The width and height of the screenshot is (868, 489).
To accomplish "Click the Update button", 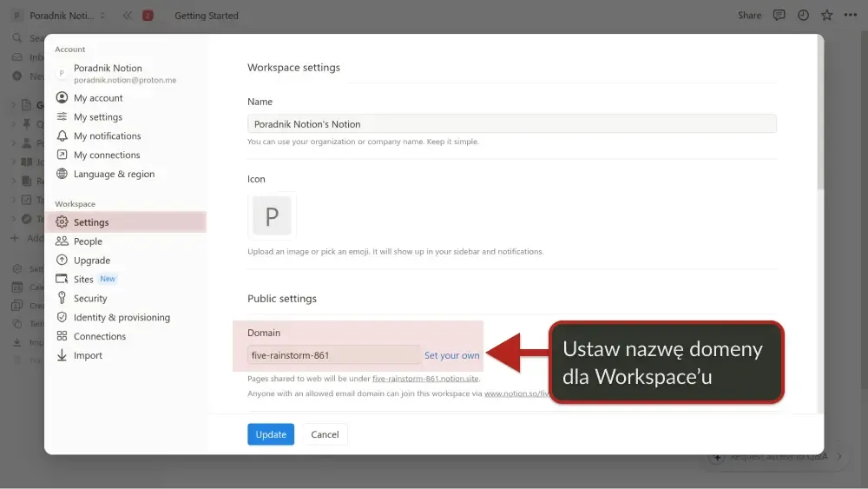I will coord(271,434).
